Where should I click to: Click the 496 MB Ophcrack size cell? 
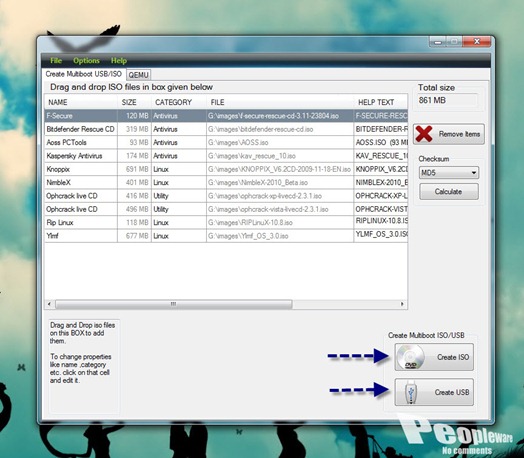pyautogui.click(x=134, y=209)
